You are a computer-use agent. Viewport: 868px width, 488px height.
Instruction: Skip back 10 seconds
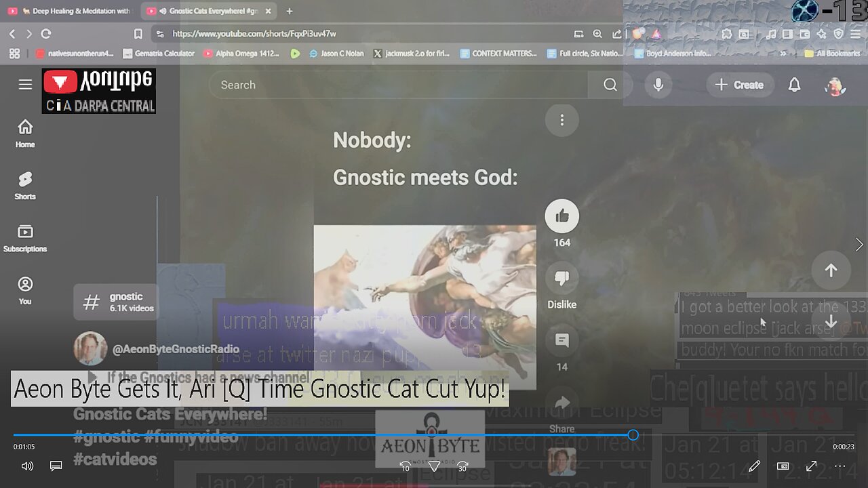(405, 466)
